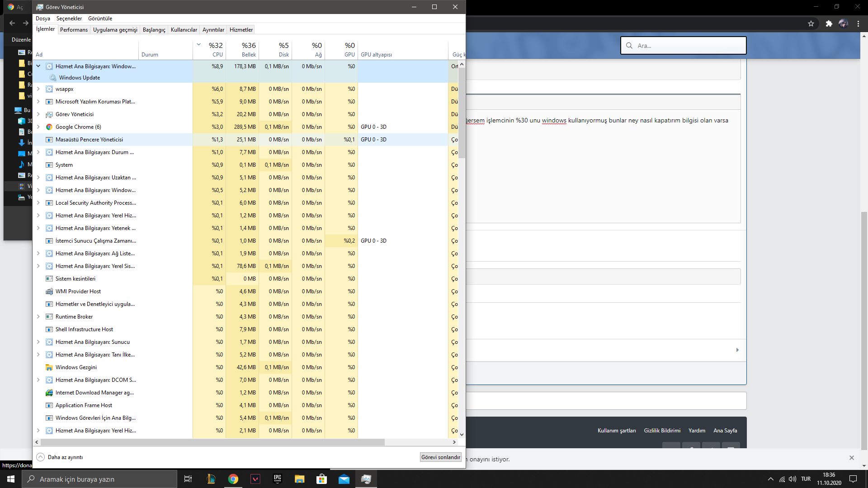Click the Google Chrome process icon
The height and width of the screenshot is (488, 868).
click(49, 127)
